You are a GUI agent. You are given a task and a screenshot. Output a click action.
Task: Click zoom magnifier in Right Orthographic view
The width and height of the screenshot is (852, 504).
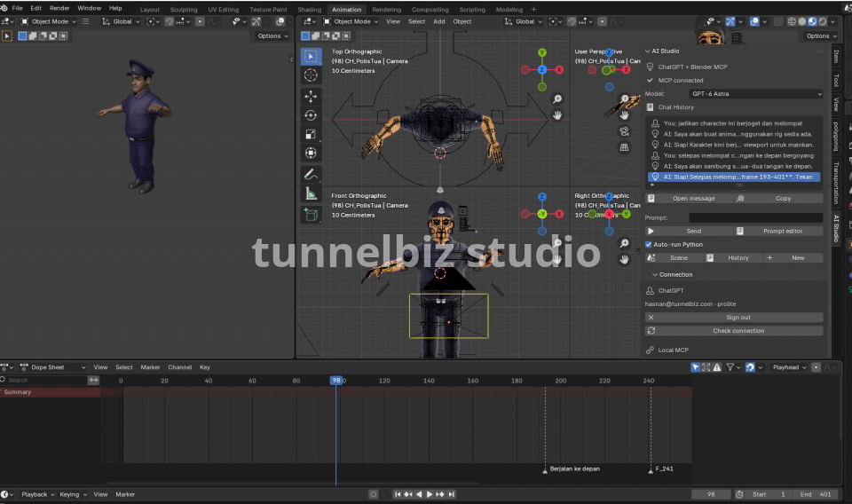624,243
